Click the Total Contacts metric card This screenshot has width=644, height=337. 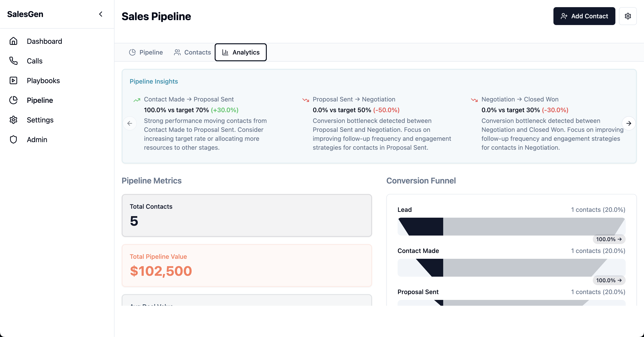246,215
